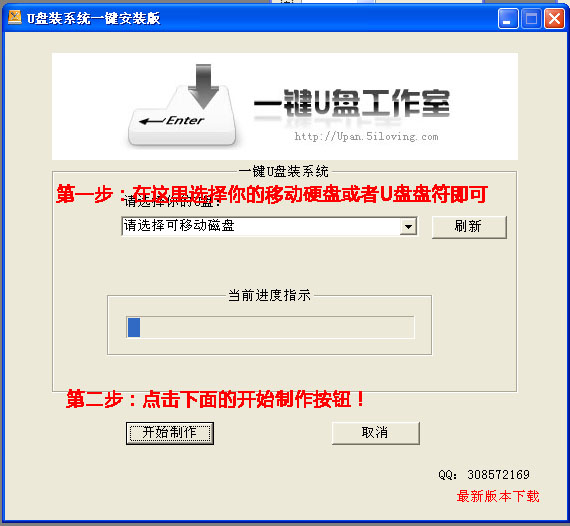Image resolution: width=570 pixels, height=526 pixels.
Task: Click the Enter key logo image
Action: pos(182,115)
